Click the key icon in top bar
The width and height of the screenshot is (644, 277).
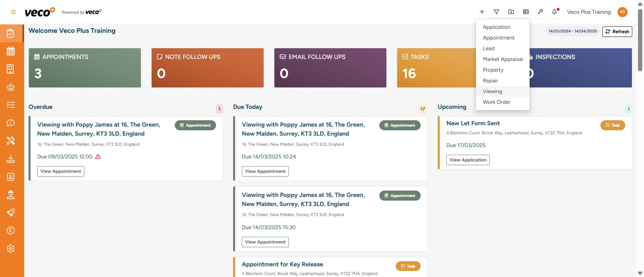click(x=540, y=12)
